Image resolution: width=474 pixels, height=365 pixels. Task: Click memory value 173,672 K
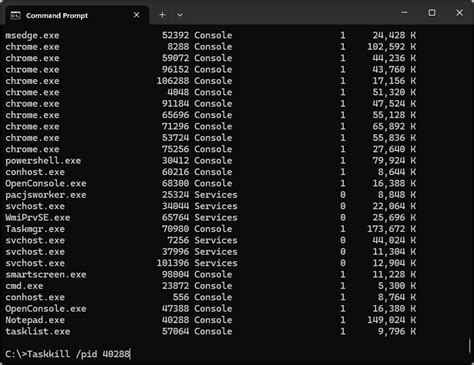tap(391, 229)
